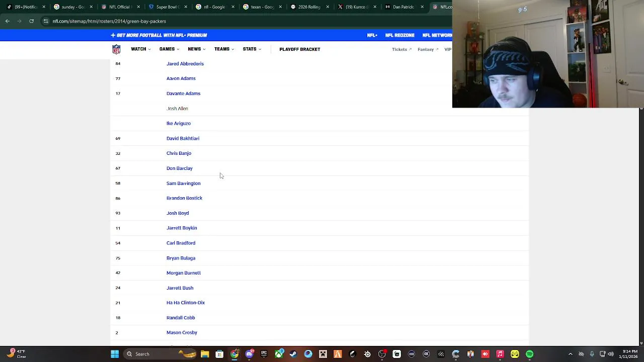Click the NFL shield logo

click(116, 49)
